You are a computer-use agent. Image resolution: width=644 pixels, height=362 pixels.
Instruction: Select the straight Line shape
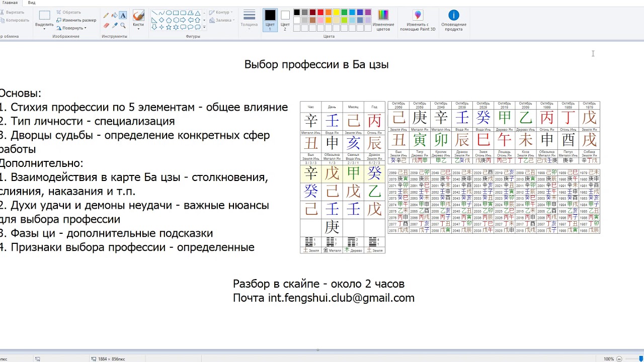154,13
